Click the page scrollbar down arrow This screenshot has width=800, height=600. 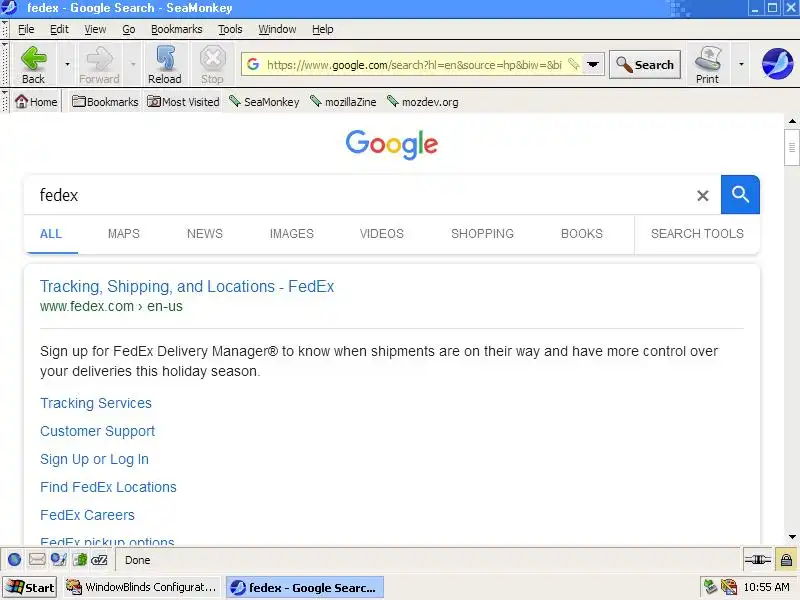pos(792,537)
